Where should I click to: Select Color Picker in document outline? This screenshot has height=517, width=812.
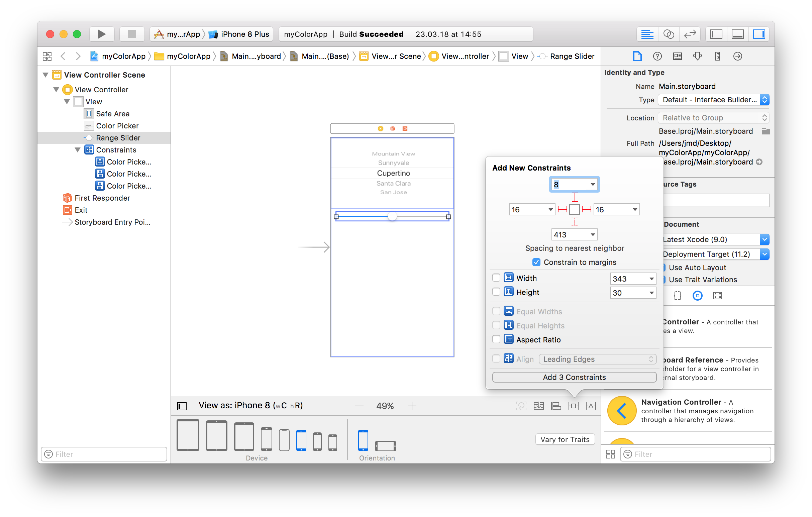117,126
